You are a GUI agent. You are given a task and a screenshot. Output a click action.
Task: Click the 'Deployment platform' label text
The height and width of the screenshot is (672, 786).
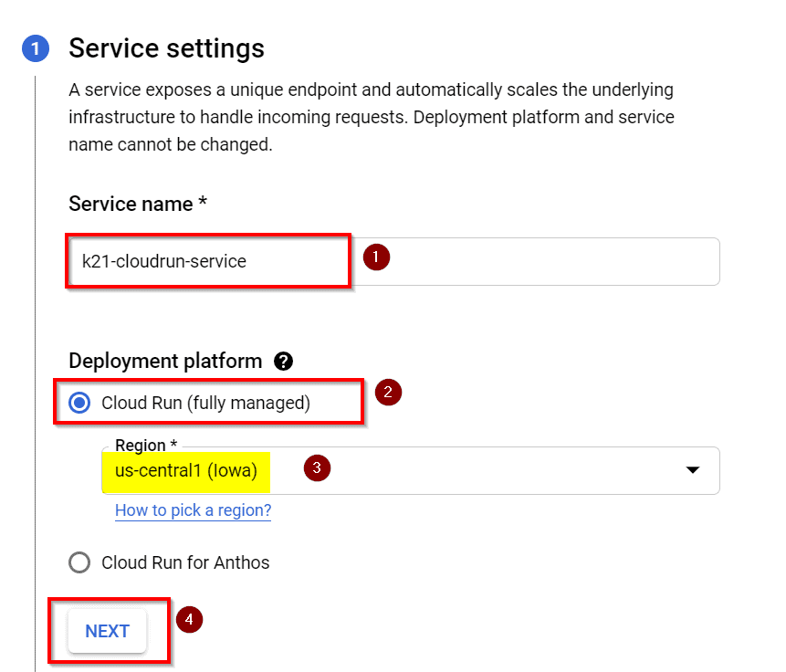pyautogui.click(x=165, y=362)
